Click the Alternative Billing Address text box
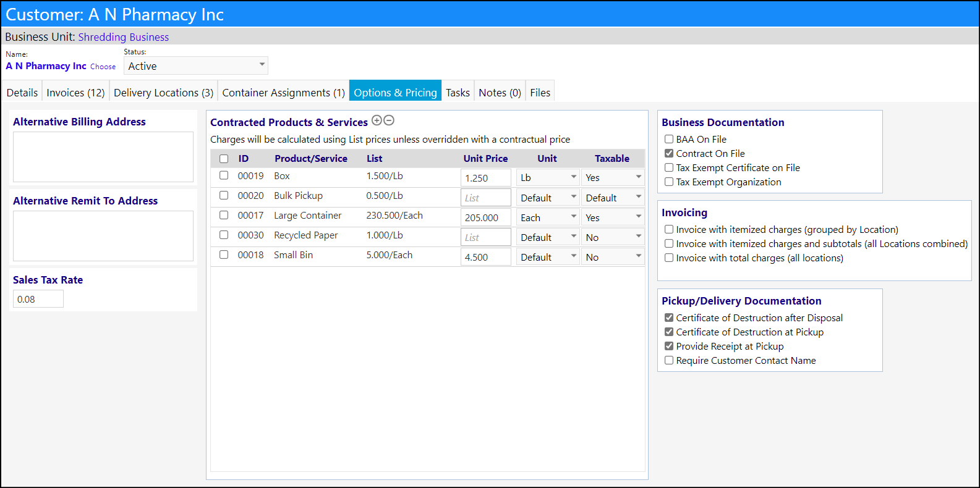 click(103, 157)
